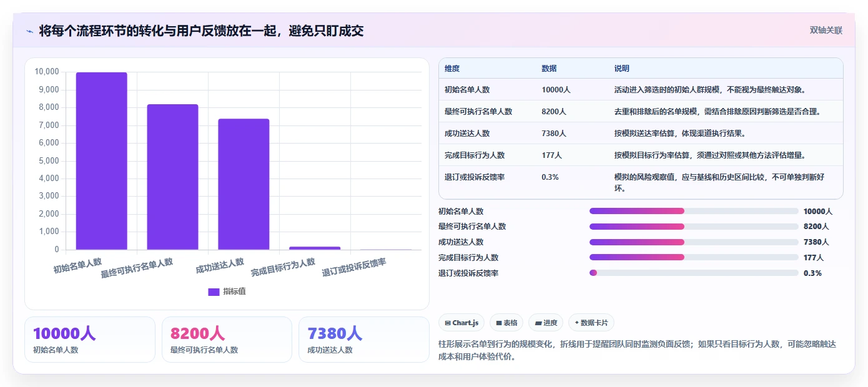Click the 初始名单人数 progress bar

coord(694,211)
